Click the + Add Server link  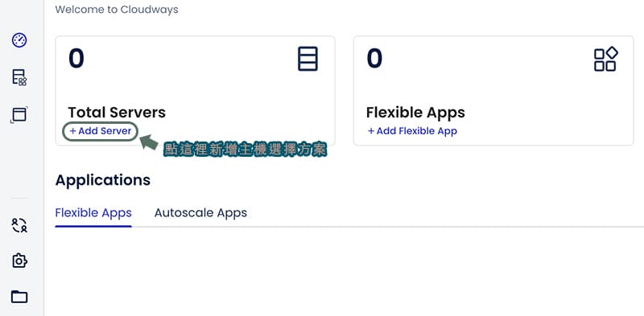pyautogui.click(x=100, y=131)
